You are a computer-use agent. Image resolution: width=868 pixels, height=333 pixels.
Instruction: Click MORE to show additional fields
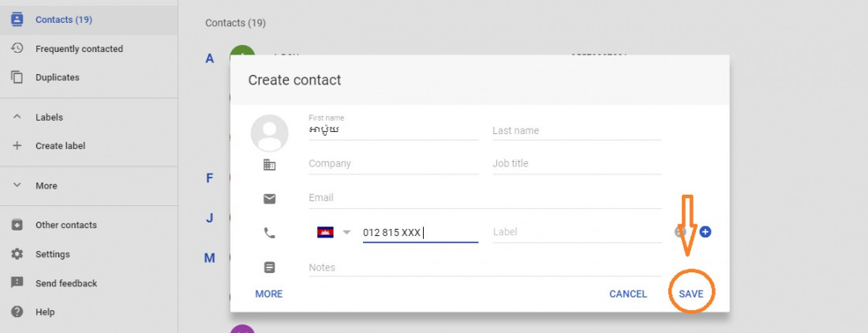pos(268,294)
